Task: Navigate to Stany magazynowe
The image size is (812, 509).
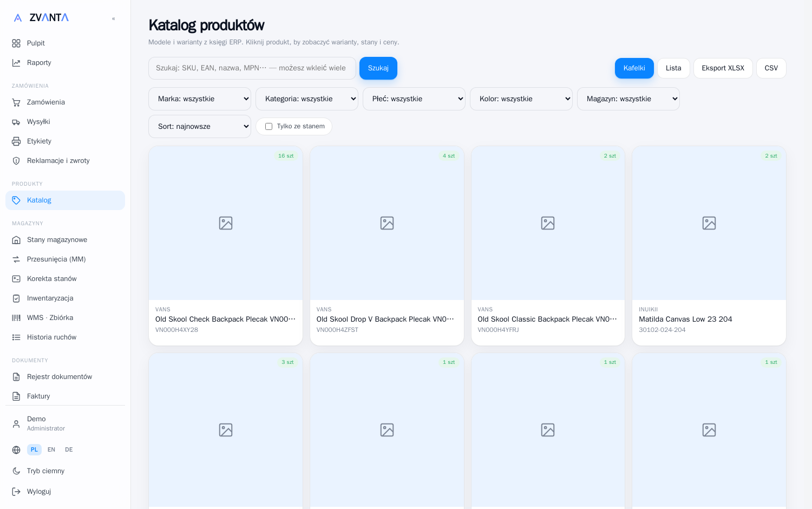Action: pyautogui.click(x=65, y=240)
